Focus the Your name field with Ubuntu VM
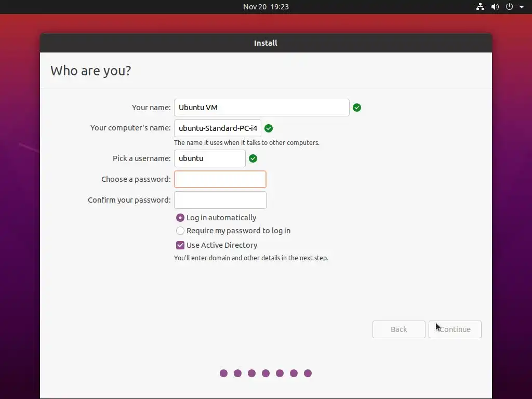This screenshot has height=399, width=532. 262,108
